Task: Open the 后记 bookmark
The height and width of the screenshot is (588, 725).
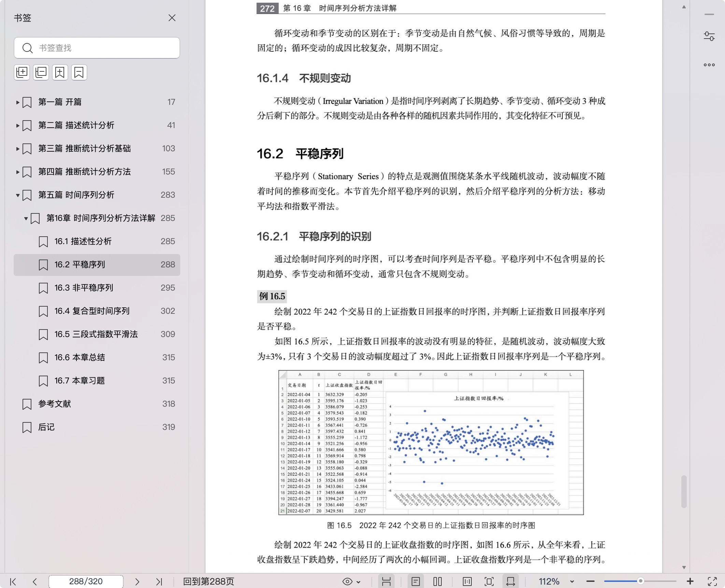Action: [x=97, y=427]
